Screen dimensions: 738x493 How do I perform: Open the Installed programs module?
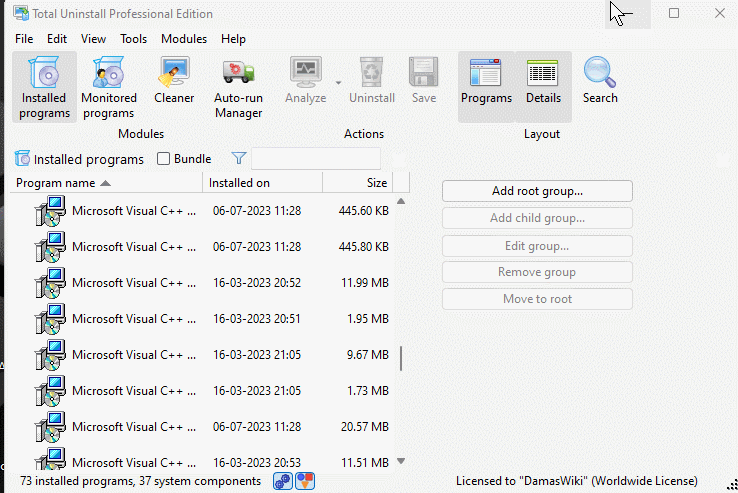tap(44, 88)
